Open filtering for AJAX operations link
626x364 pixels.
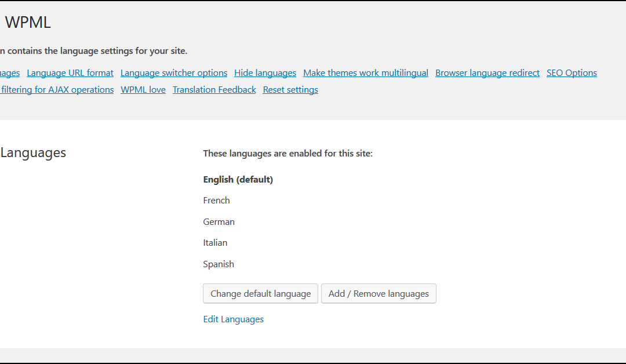[x=57, y=90]
